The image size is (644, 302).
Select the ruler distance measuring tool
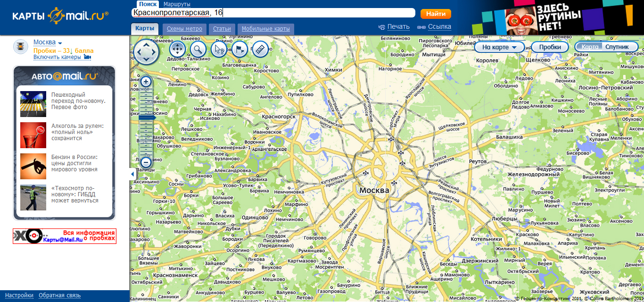click(260, 49)
